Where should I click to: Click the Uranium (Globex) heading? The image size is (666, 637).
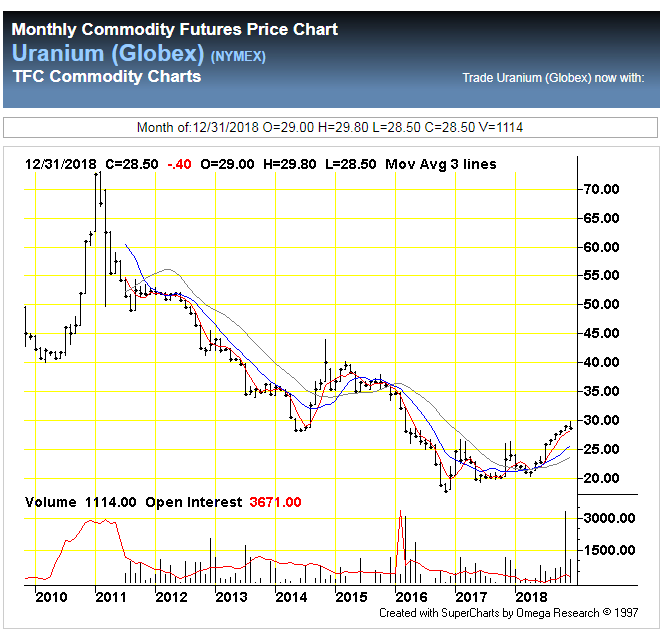[x=108, y=54]
